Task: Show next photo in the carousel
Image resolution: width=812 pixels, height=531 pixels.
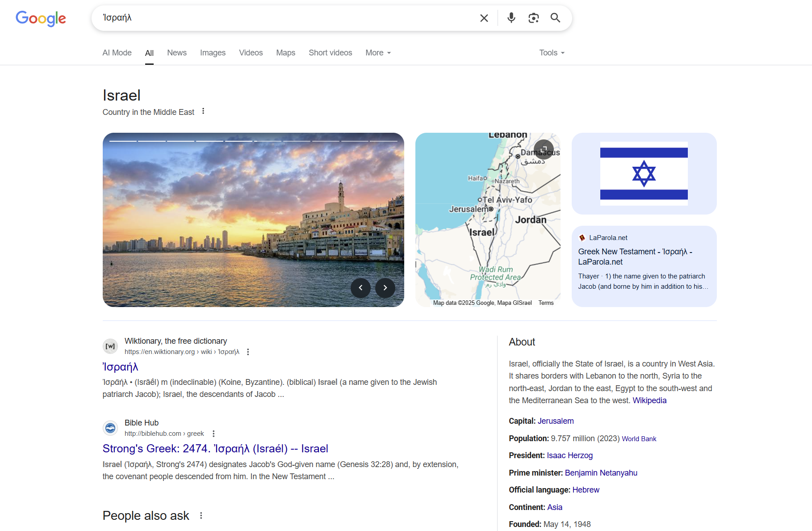Action: coord(385,288)
